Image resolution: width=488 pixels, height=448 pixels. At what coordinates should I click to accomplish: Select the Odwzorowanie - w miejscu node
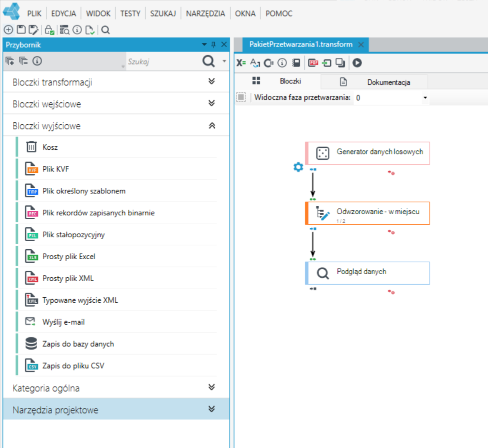pyautogui.click(x=367, y=213)
